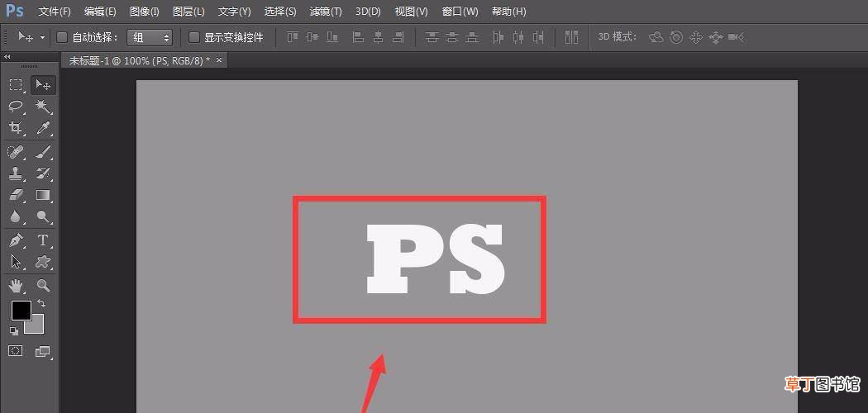Click distribute bottom edges icon
This screenshot has width=868, height=413.
coord(472,37)
